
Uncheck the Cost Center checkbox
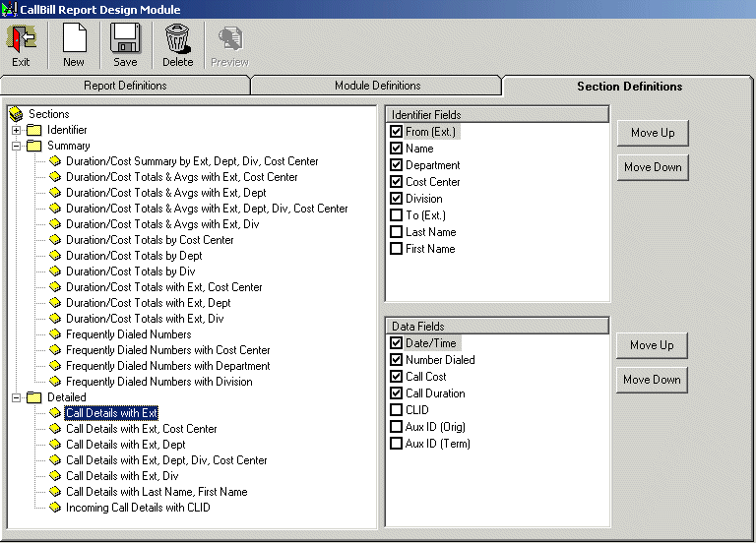[x=397, y=182]
